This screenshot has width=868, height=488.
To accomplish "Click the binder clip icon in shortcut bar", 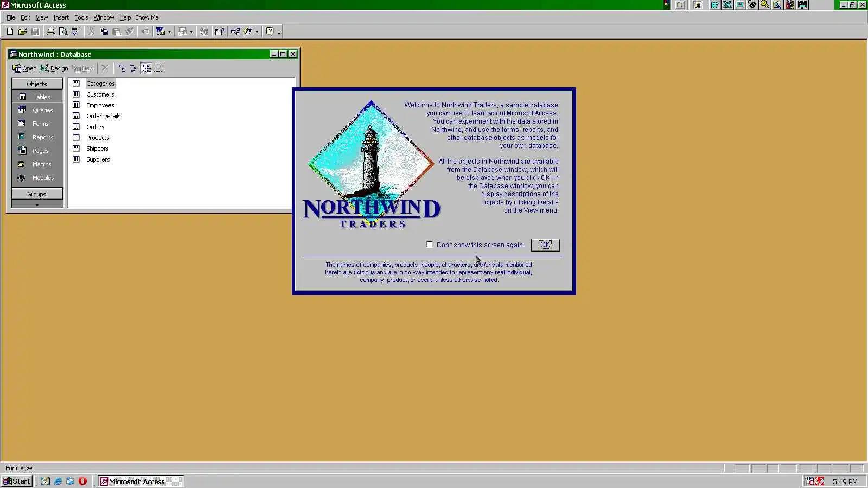I will (752, 5).
